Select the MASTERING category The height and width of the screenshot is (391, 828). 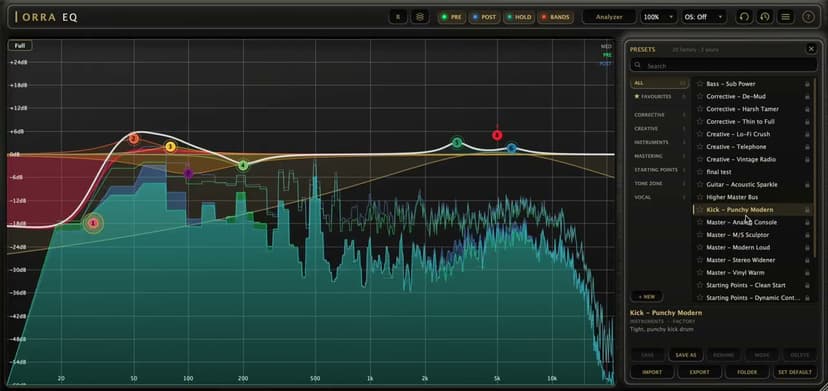pyautogui.click(x=660, y=156)
